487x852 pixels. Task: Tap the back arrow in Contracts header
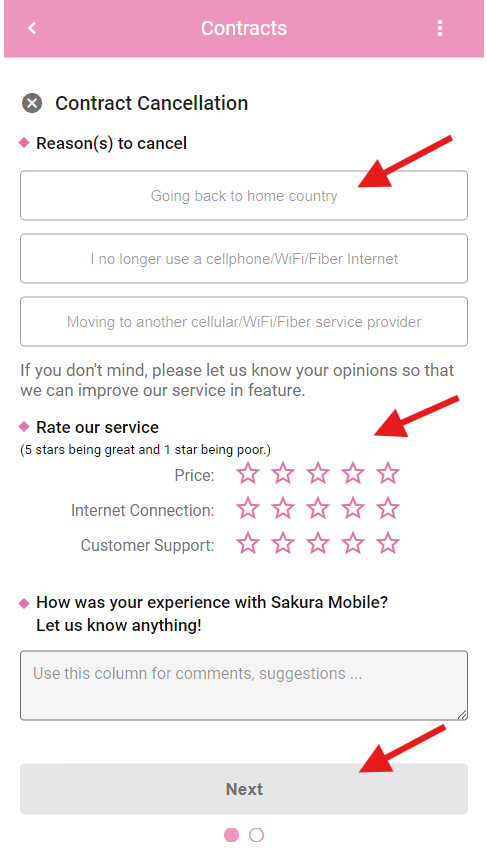[x=32, y=28]
